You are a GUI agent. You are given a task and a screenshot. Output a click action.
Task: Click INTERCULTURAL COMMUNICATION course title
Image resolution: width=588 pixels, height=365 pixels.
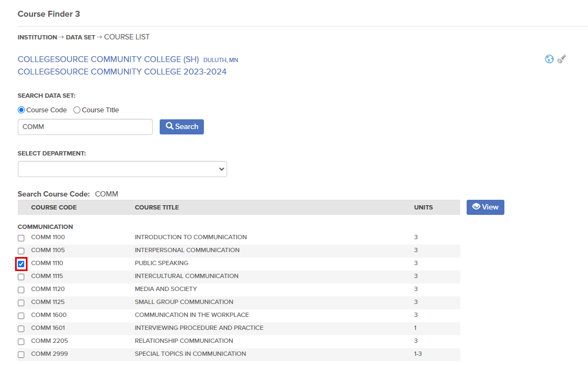point(187,276)
